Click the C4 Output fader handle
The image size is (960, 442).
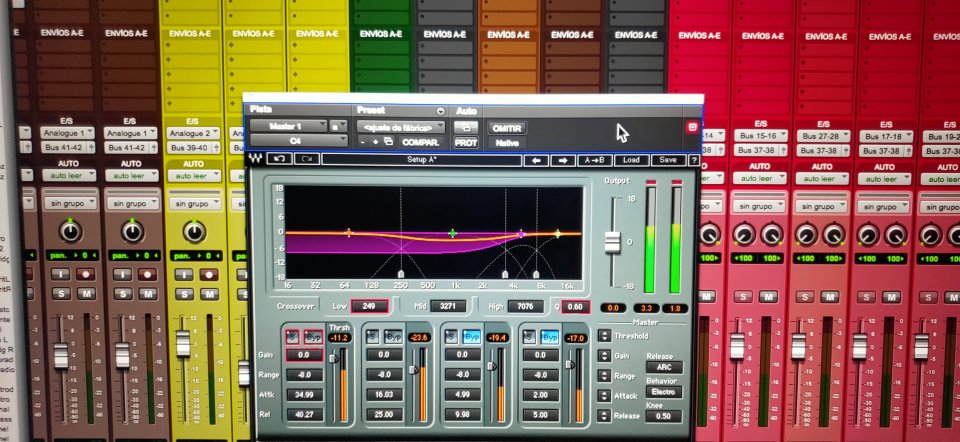612,242
